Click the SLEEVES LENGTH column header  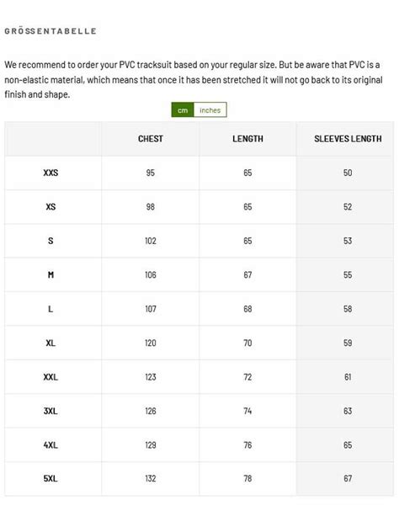348,139
